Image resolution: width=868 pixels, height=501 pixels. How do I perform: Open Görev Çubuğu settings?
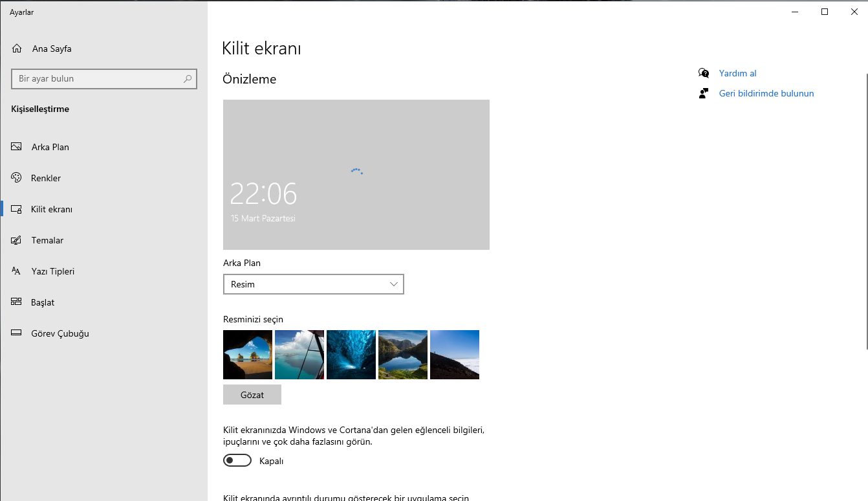103,333
